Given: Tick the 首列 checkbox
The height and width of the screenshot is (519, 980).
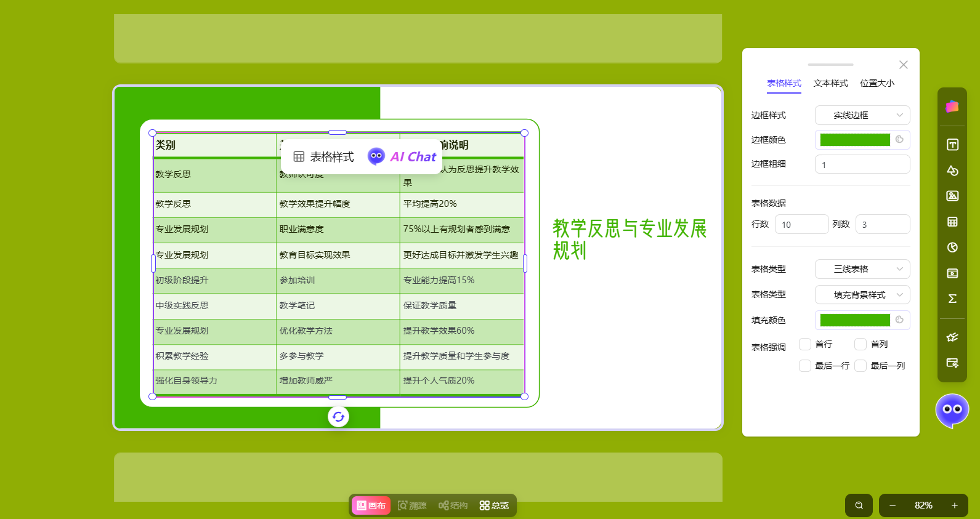Looking at the screenshot, I should 861,344.
